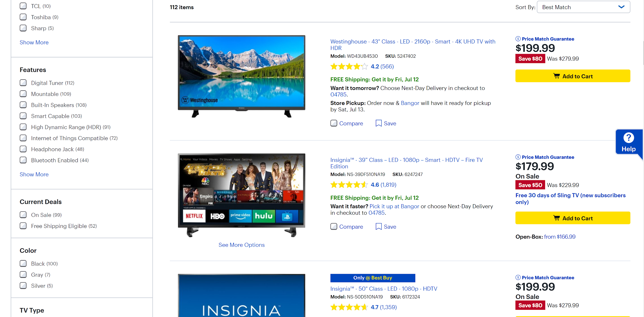Enable the High Dynamic Range HDR filter

coord(23,127)
